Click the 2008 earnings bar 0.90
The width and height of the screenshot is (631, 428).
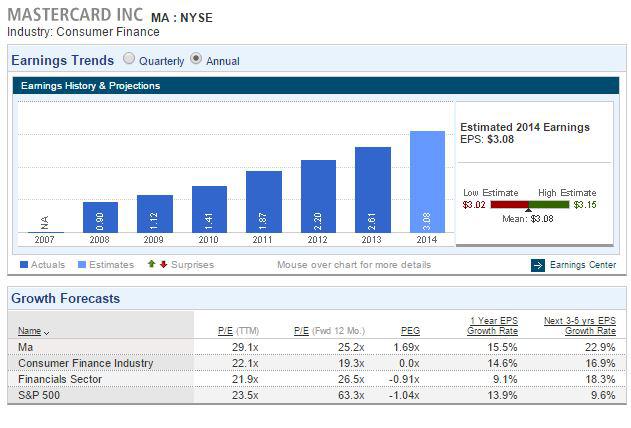point(100,217)
